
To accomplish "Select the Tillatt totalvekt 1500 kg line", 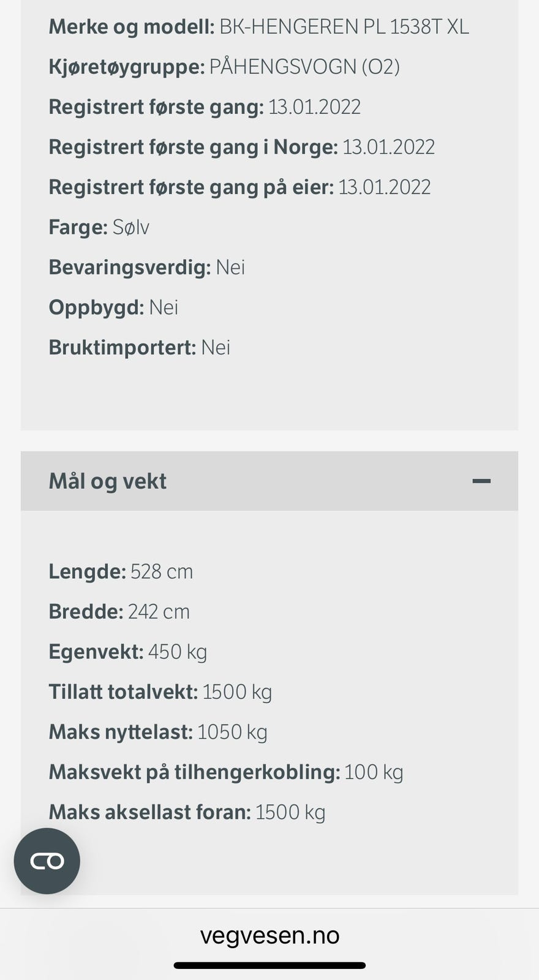I will click(160, 692).
